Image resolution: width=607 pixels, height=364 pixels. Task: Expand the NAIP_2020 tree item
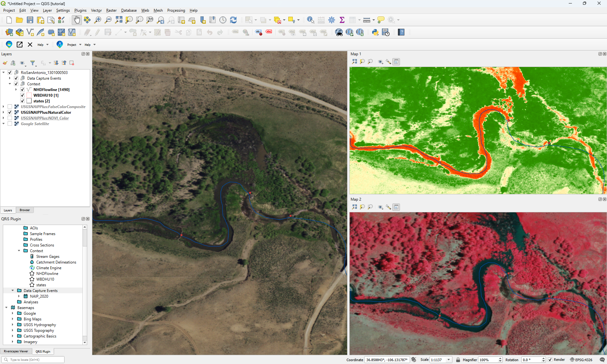point(19,296)
